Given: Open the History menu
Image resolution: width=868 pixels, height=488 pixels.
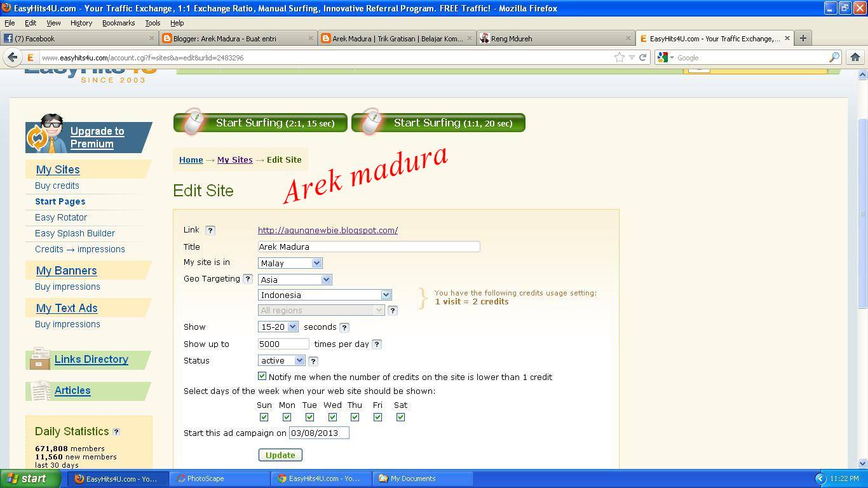Looking at the screenshot, I should (81, 23).
